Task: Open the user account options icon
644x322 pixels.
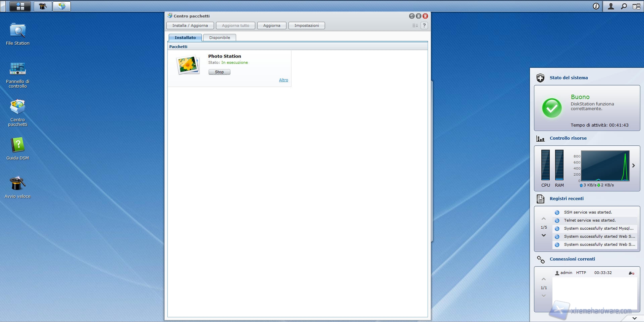Action: pos(611,6)
